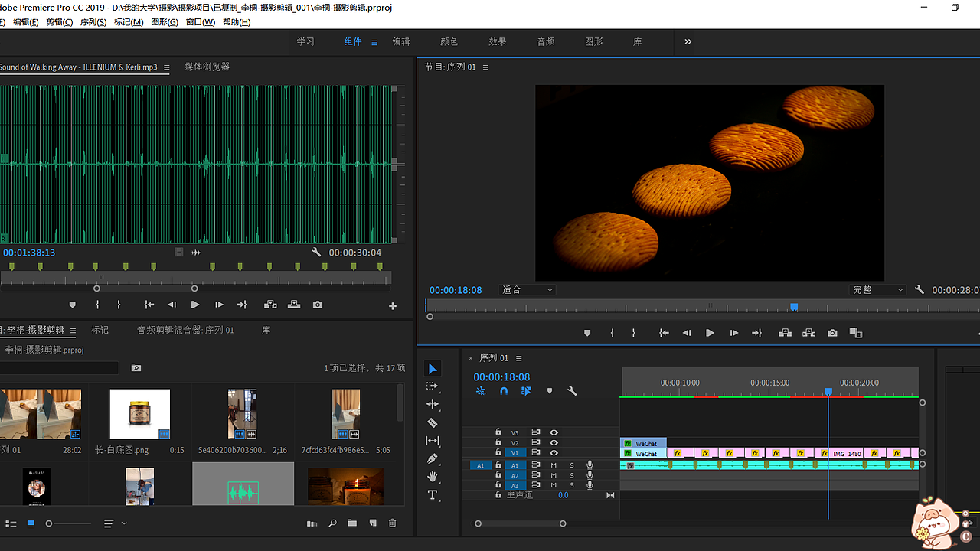Select the Hand tool
The image size is (980, 551).
click(x=433, y=477)
